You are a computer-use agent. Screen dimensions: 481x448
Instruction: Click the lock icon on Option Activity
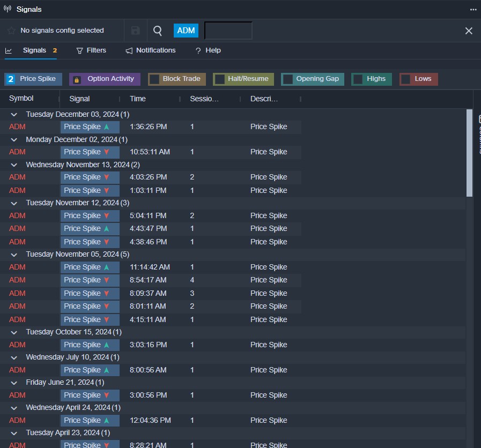pyautogui.click(x=77, y=79)
